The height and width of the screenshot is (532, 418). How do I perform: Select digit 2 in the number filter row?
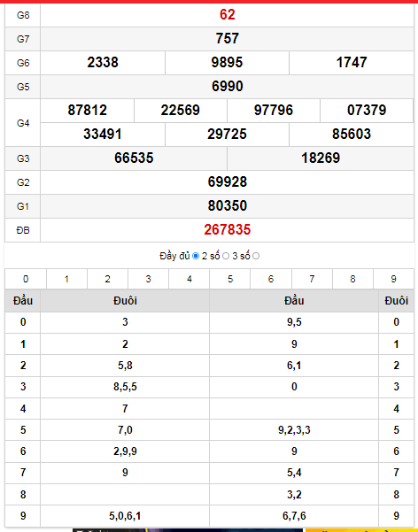[108, 279]
